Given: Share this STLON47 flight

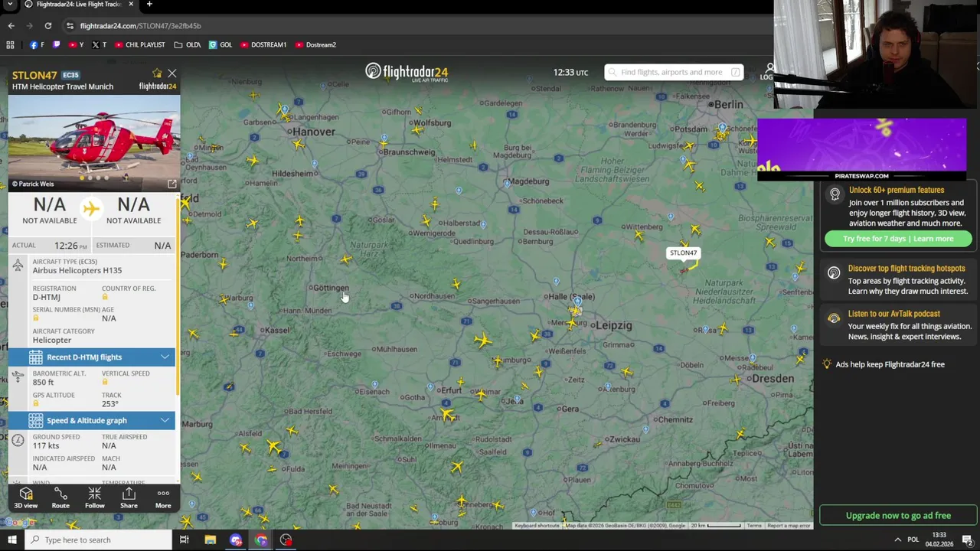Looking at the screenshot, I should (129, 497).
